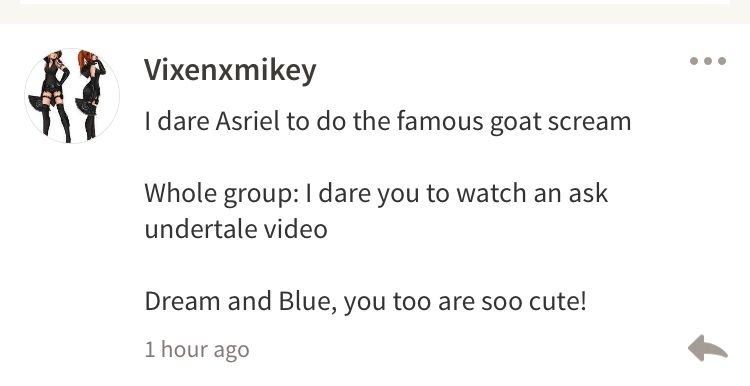Click the white card edge above the comment
Viewport: 750px width, 386px height.
click(375, 2)
